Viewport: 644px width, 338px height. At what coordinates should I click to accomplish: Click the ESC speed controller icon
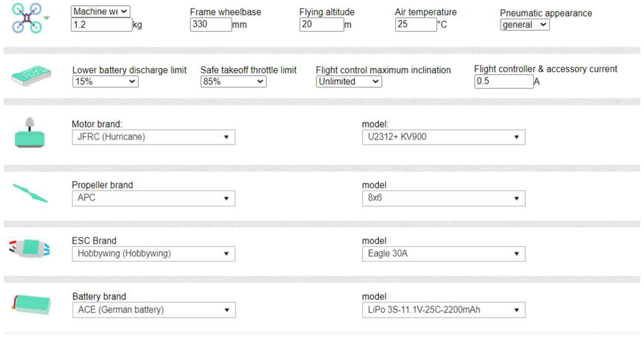pos(30,249)
